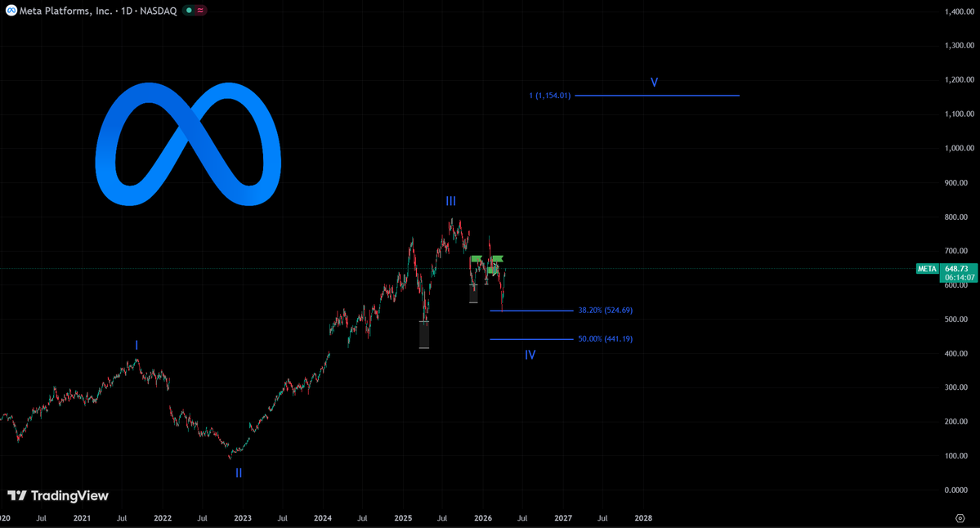The height and width of the screenshot is (528, 980).
Task: Select the 50.00% (441.19) Fibonacci label
Action: click(x=605, y=338)
